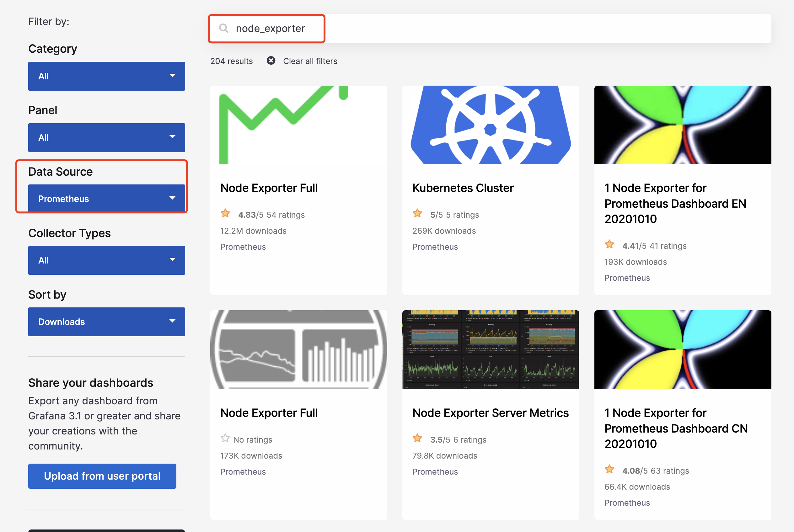
Task: Click the 4.41/5 41 ratings text
Action: [x=654, y=246]
